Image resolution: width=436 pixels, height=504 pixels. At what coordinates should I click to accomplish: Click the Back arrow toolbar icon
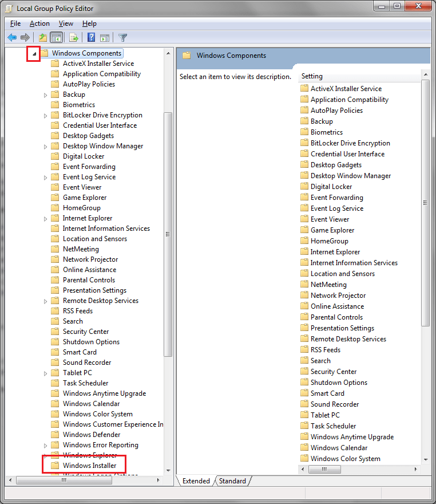click(12, 38)
